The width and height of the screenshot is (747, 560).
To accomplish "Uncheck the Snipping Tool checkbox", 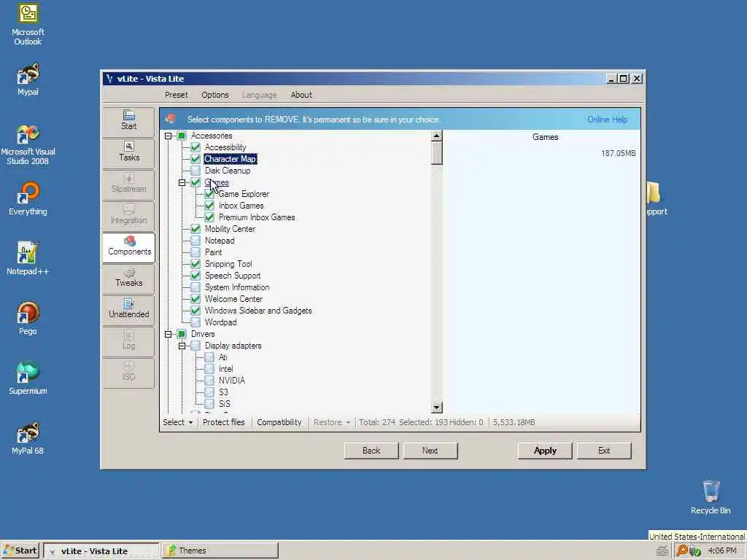I will pos(196,264).
